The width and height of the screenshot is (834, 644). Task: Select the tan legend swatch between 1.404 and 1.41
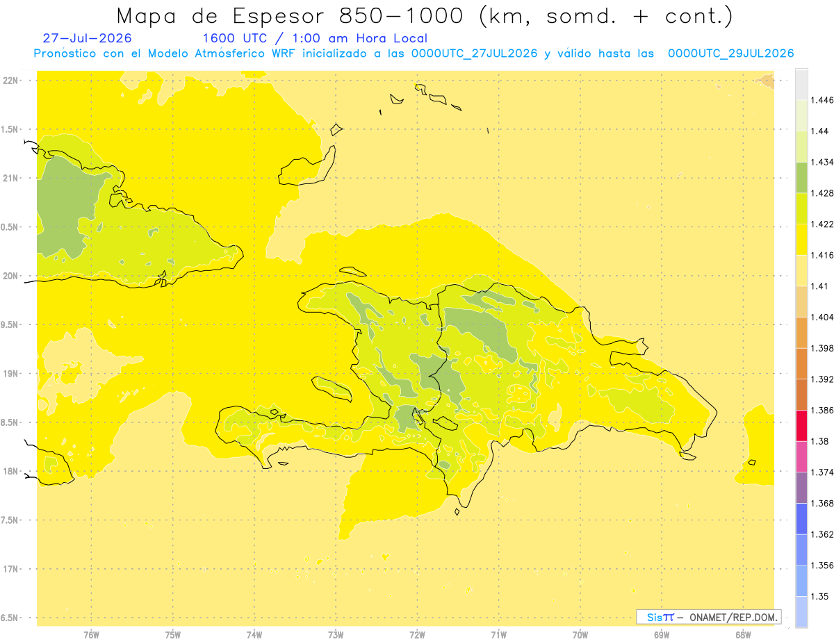(x=801, y=302)
